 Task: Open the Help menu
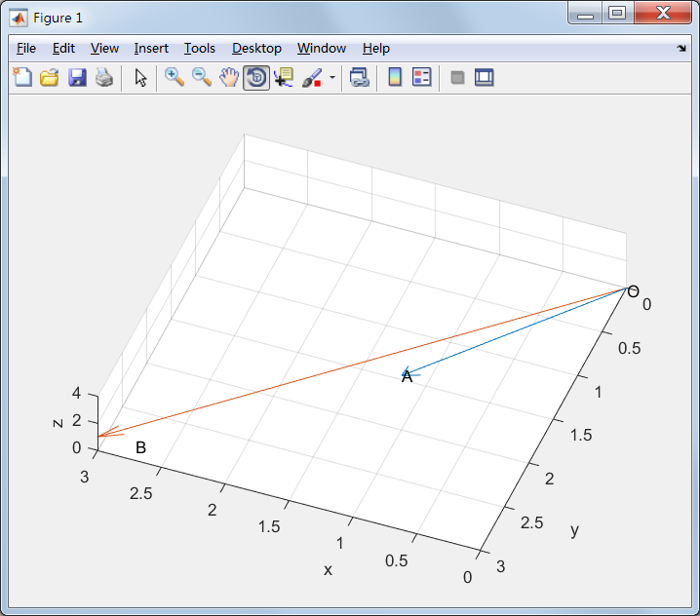(x=376, y=48)
